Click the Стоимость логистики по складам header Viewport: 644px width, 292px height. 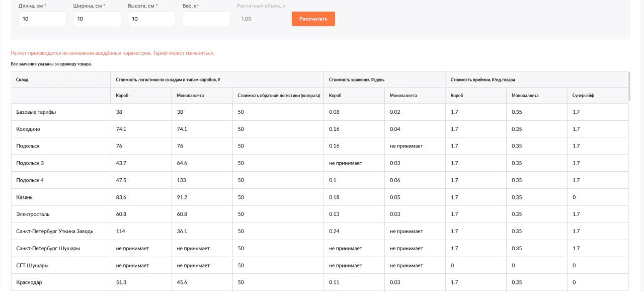coord(169,80)
